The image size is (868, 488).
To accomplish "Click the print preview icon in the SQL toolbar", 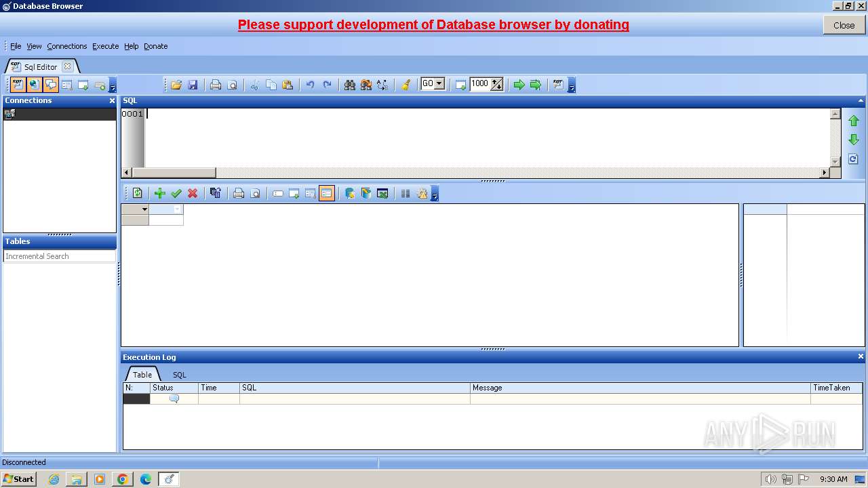I will [232, 85].
